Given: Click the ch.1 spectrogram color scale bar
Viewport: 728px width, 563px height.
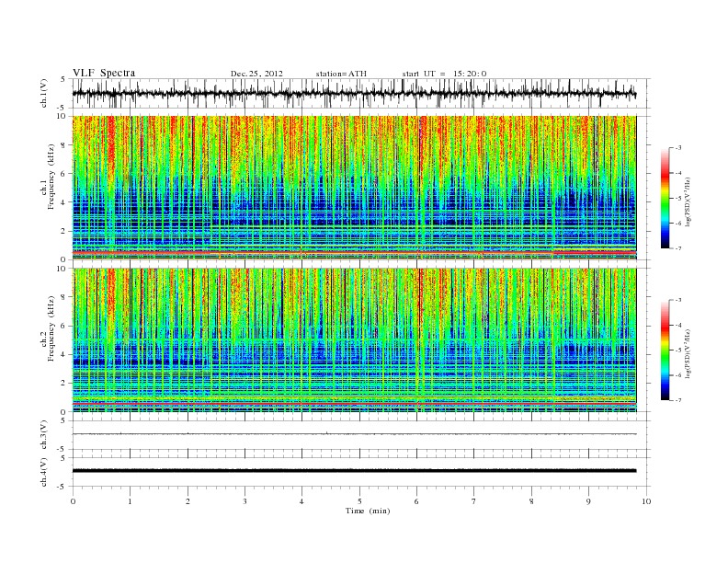Looking at the screenshot, I should [x=665, y=199].
